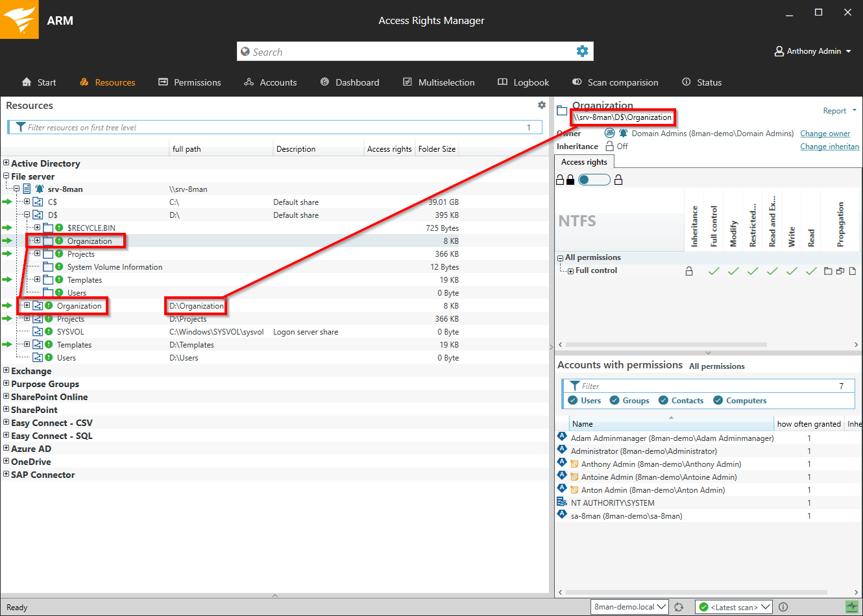Click the Change owner link

(825, 134)
